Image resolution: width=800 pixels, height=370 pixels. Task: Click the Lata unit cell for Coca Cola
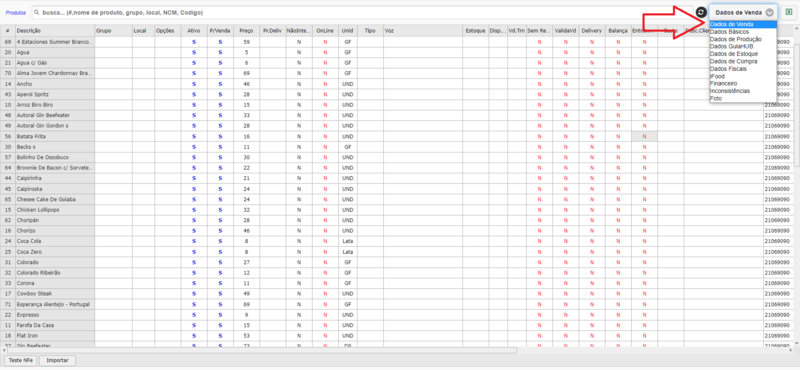pos(347,241)
